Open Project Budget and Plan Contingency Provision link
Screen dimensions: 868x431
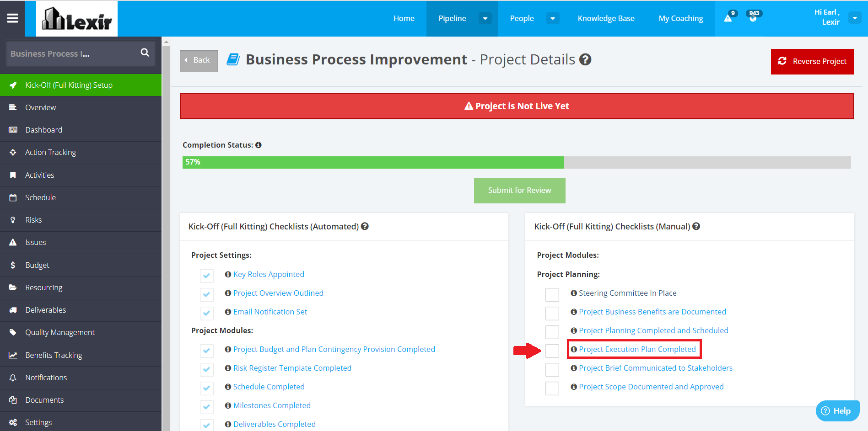tap(334, 349)
